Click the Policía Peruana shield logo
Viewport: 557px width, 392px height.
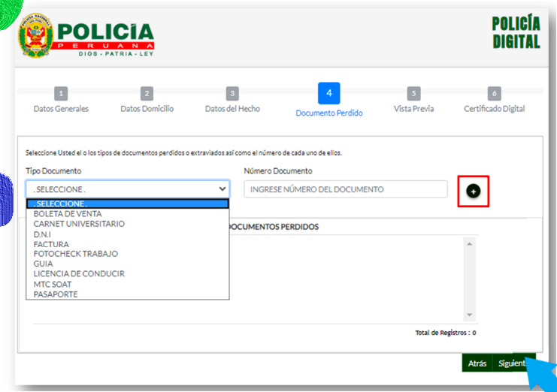point(35,41)
